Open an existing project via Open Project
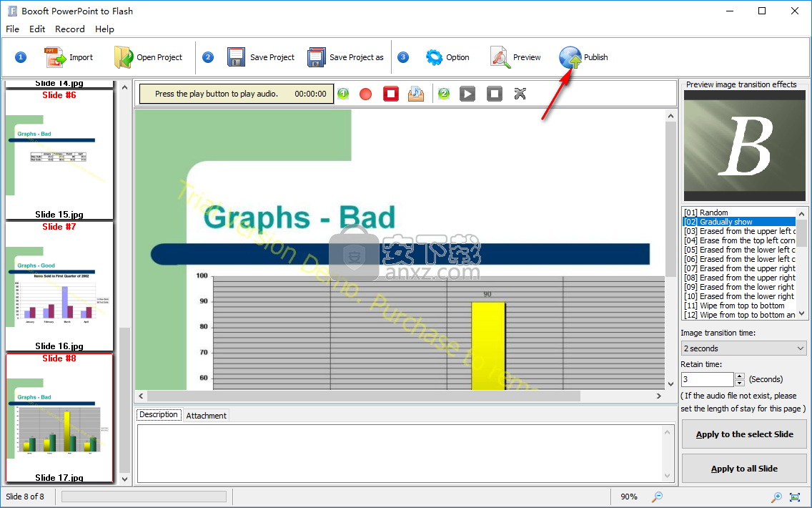This screenshot has width=812, height=508. [148, 57]
